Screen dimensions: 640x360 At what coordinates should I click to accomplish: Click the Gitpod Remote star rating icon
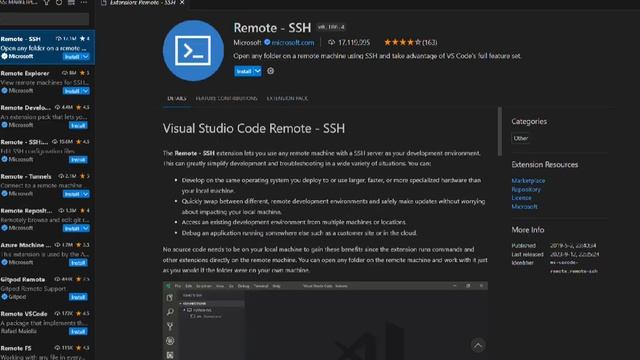[78, 279]
